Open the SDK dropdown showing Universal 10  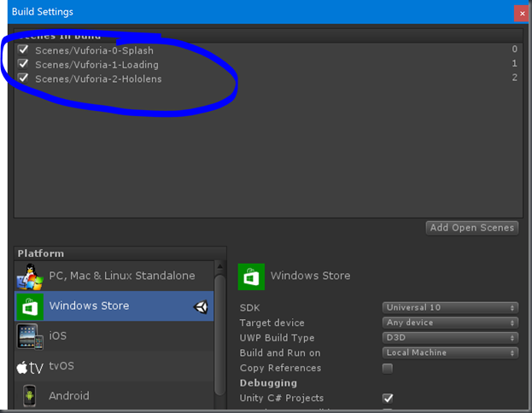pyautogui.click(x=450, y=307)
